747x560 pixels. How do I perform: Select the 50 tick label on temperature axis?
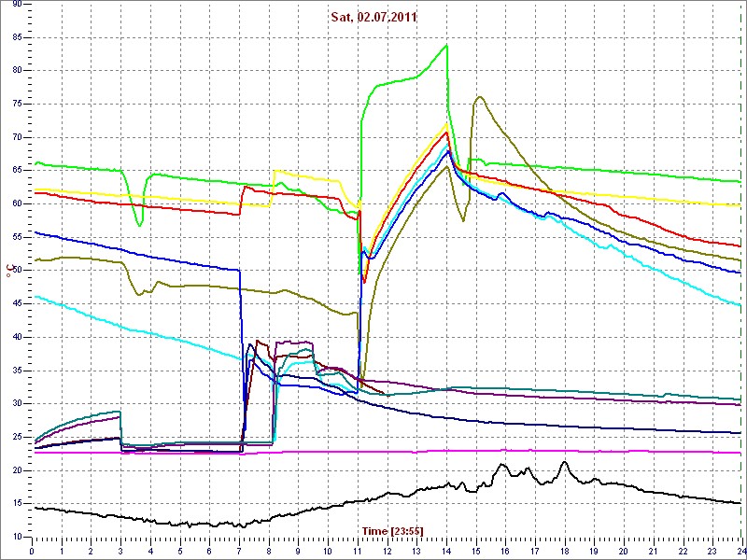(x=17, y=271)
